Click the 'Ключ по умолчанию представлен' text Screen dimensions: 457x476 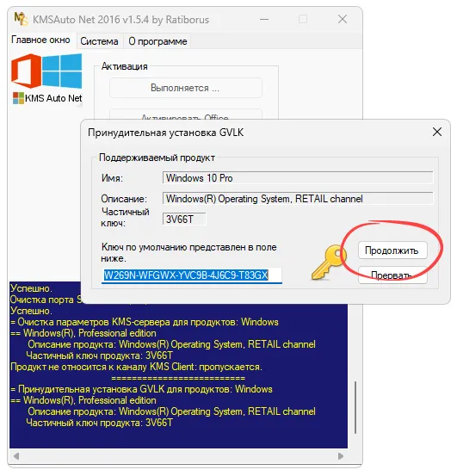click(188, 252)
